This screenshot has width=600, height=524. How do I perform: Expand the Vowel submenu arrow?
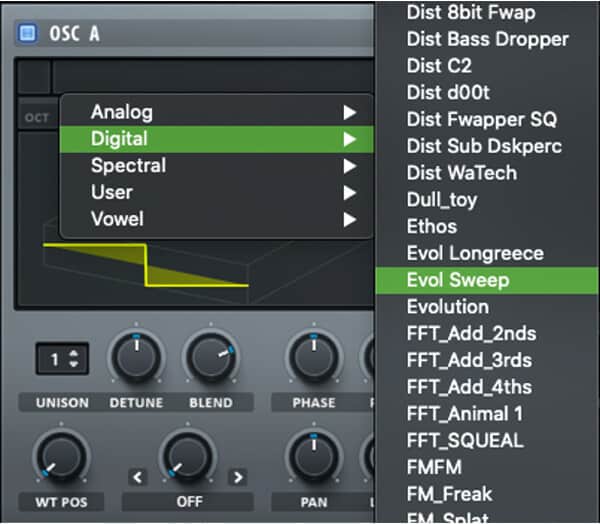[x=350, y=220]
